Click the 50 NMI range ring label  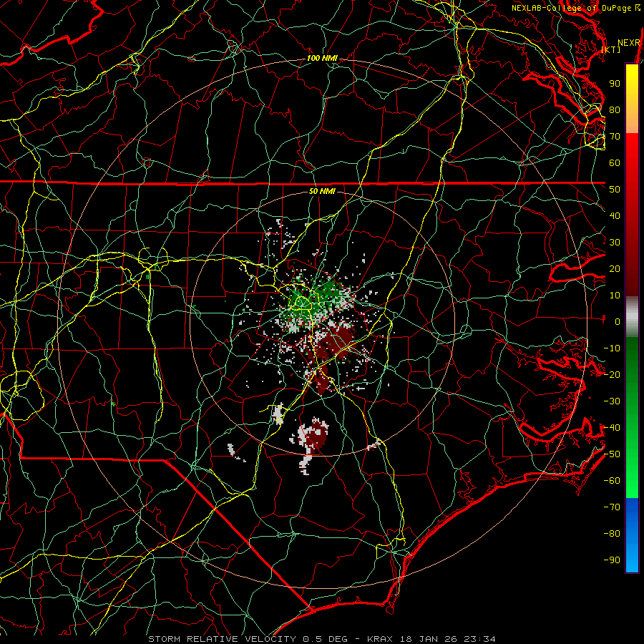(322, 191)
